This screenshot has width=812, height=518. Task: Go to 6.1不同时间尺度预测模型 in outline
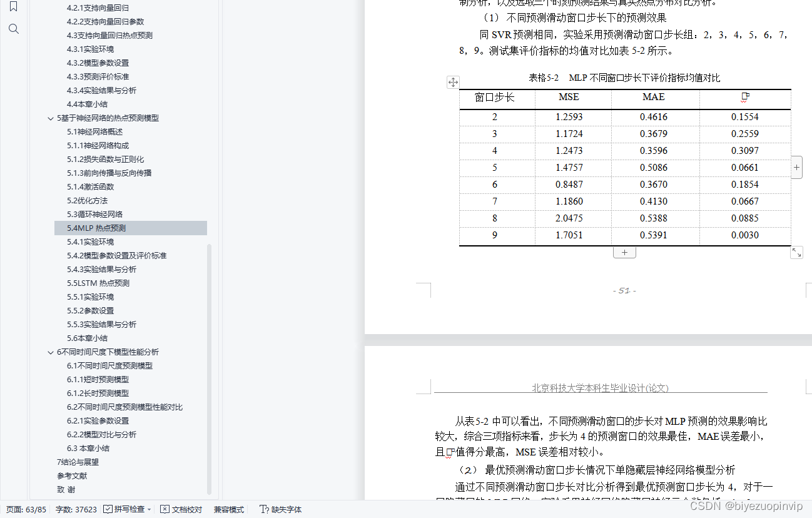point(109,365)
